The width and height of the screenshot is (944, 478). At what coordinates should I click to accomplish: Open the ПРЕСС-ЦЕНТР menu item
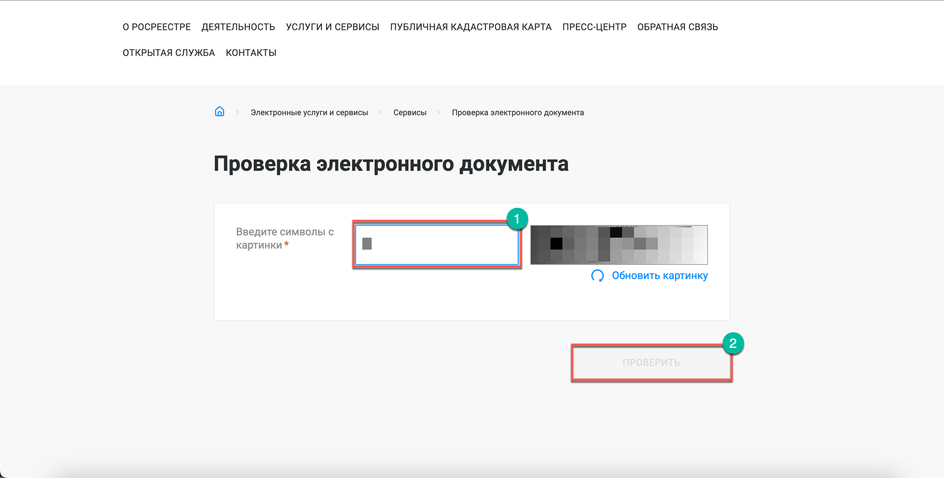click(x=594, y=27)
